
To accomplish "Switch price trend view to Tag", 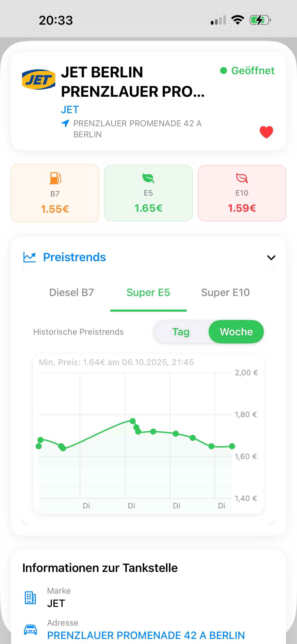I will coord(181,332).
